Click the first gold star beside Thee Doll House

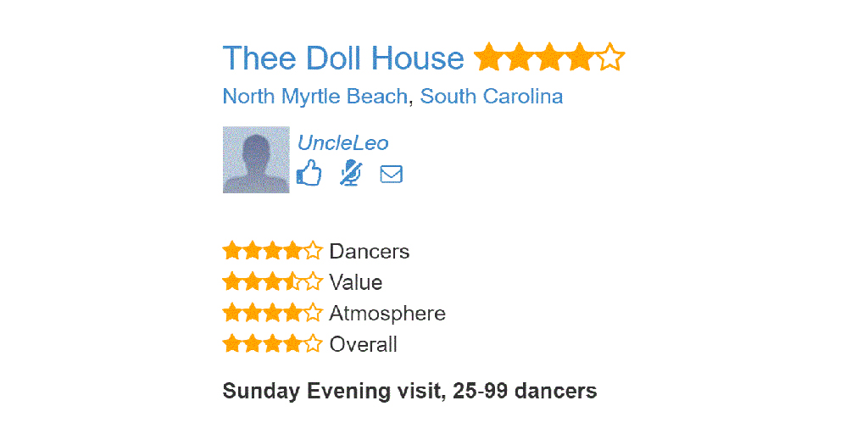pos(489,57)
